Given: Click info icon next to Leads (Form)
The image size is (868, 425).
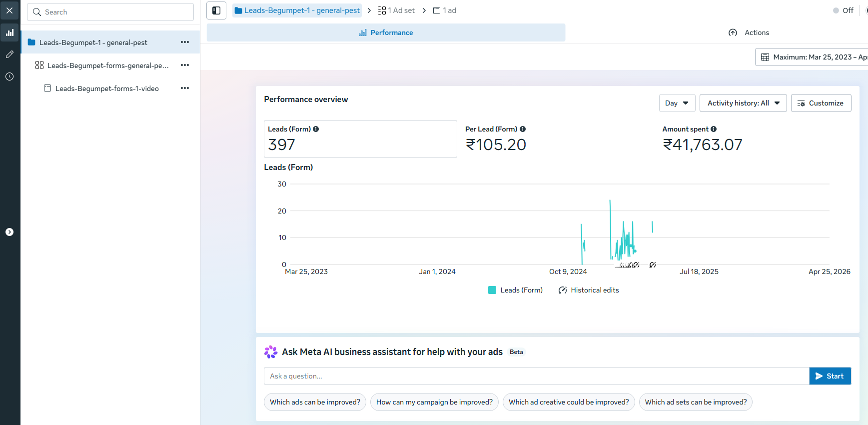Looking at the screenshot, I should coord(316,129).
